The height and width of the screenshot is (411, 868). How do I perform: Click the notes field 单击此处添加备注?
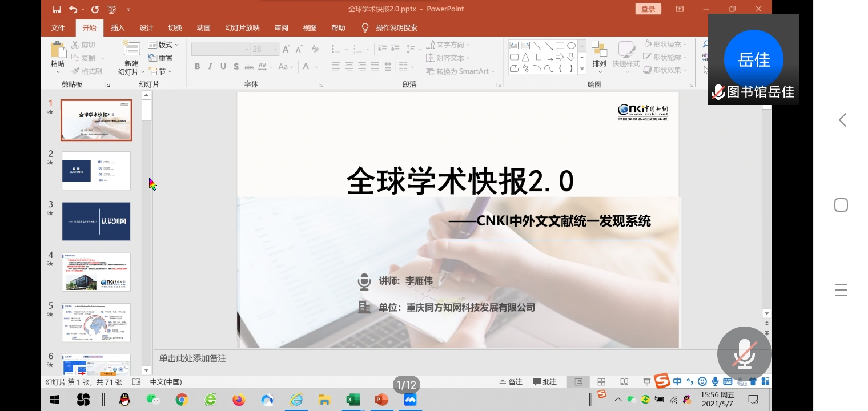point(193,358)
